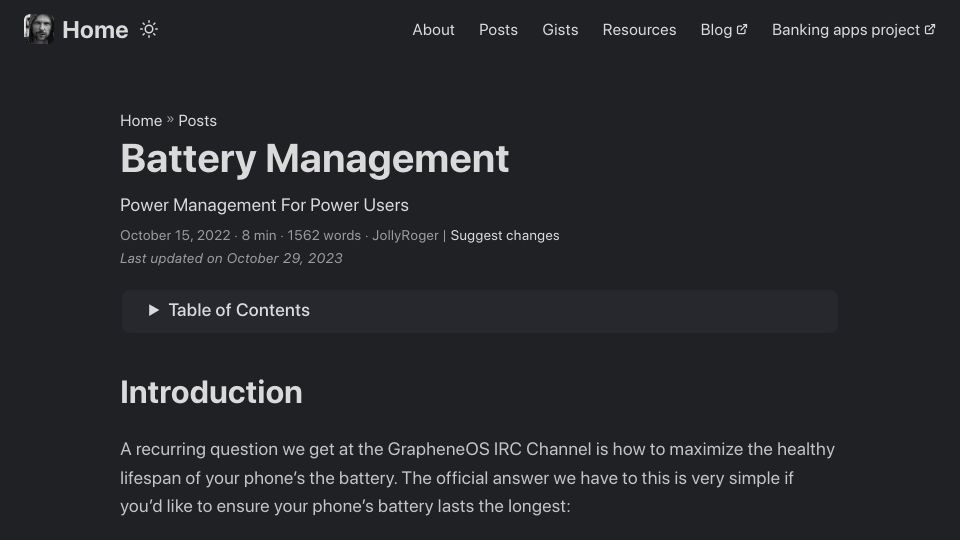Click the profile avatar logo image
This screenshot has height=540, width=960.
[x=39, y=29]
